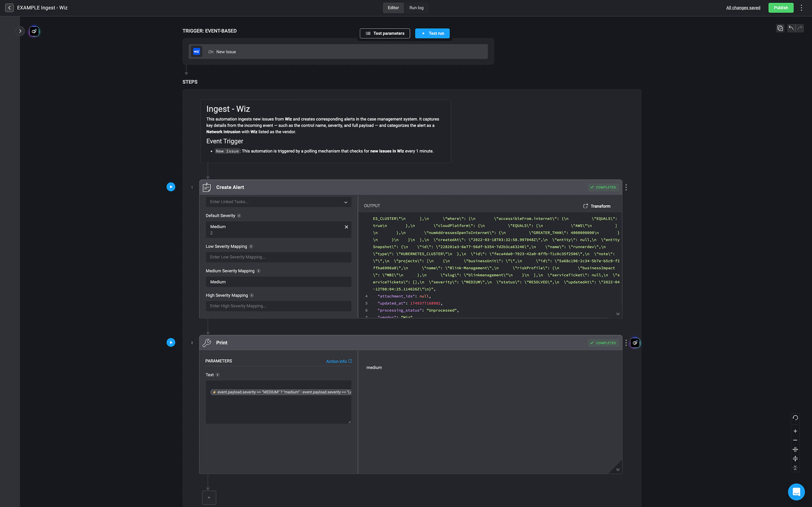The image size is (812, 507).
Task: Redo the last change
Action: [799, 28]
